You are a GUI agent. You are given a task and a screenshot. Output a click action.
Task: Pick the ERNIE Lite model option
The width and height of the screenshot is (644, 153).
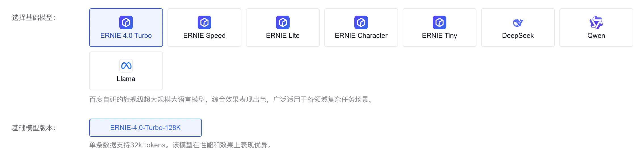click(x=283, y=28)
